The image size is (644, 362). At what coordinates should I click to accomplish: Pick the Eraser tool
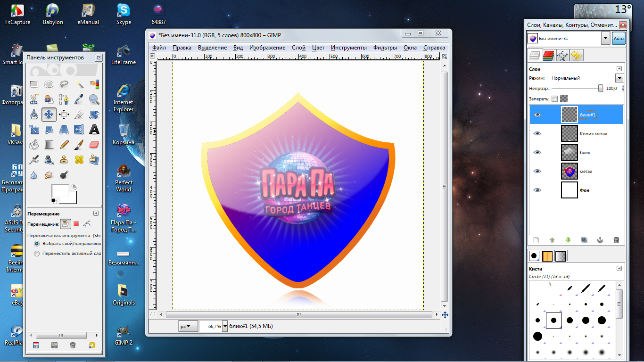pyautogui.click(x=94, y=144)
